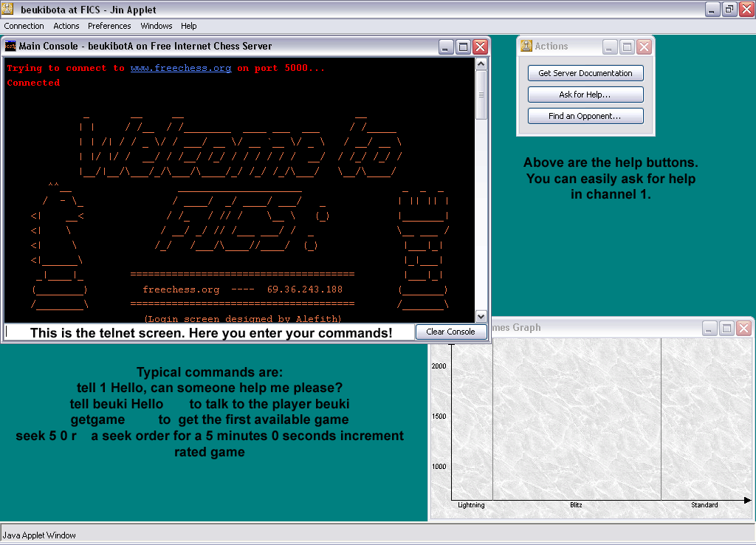The image size is (756, 545).
Task: Click the console scrollbar up arrow
Action: coord(481,64)
